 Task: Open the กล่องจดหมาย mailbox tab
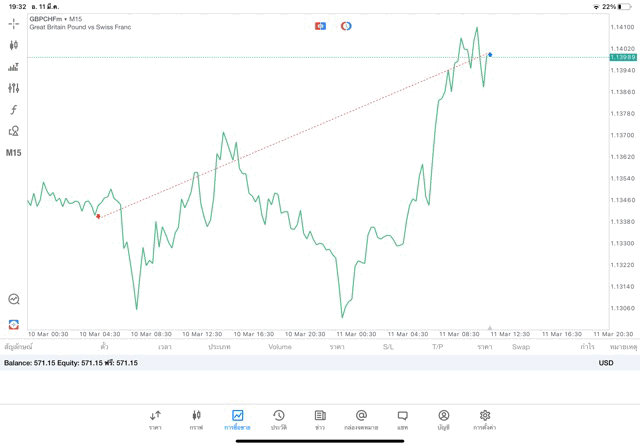[361, 418]
